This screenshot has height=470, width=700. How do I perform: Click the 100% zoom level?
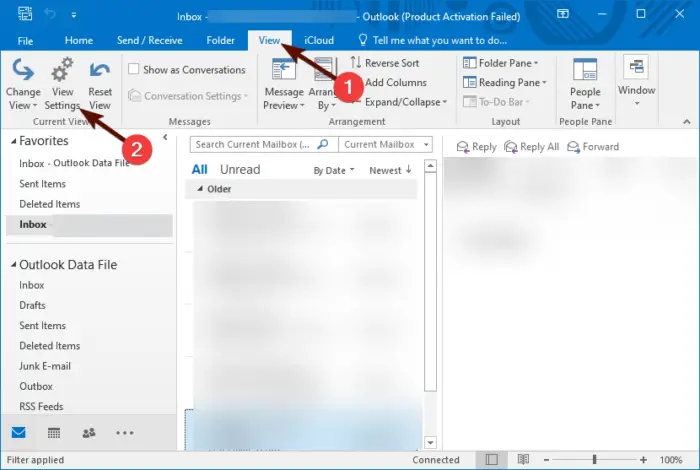click(671, 460)
